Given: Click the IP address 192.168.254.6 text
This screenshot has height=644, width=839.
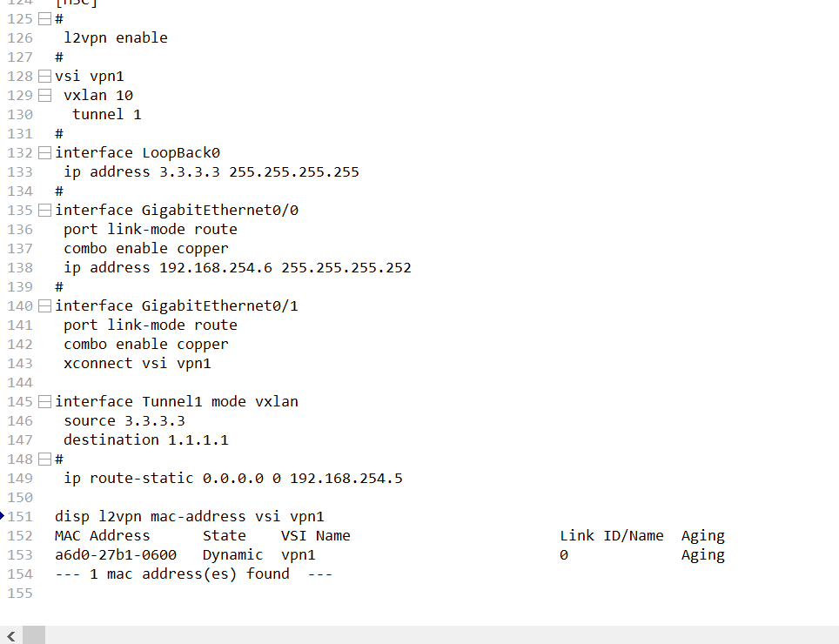Looking at the screenshot, I should click(215, 268).
